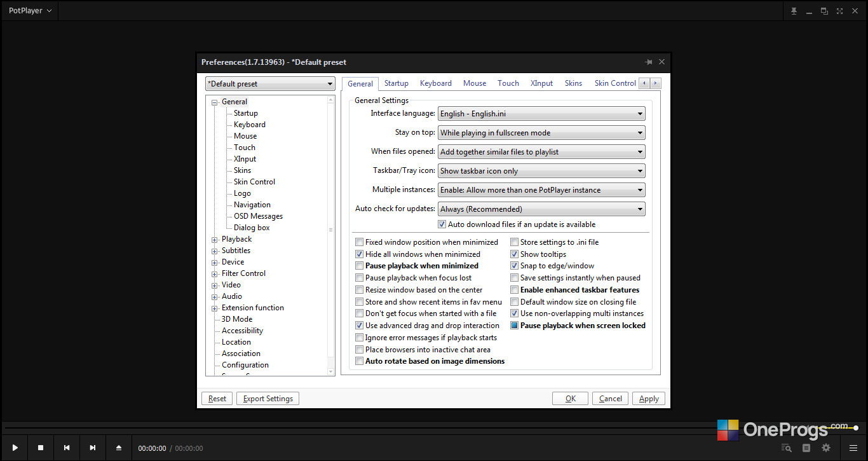Image resolution: width=868 pixels, height=461 pixels.
Task: Switch to the Touch tab
Action: [508, 83]
